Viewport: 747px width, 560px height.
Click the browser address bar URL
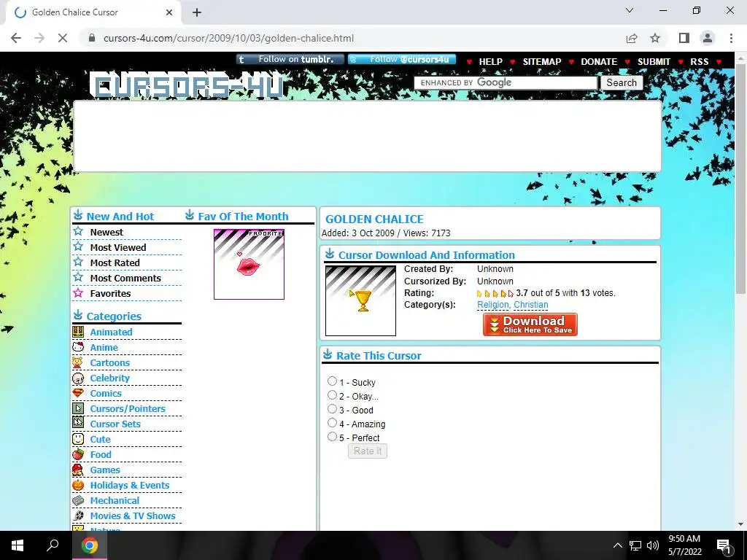click(x=228, y=38)
